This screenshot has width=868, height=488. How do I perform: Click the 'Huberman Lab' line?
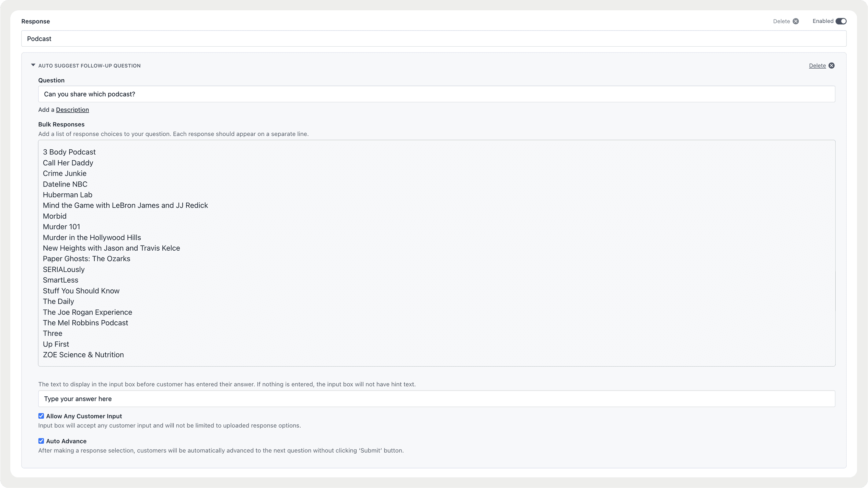[68, 195]
